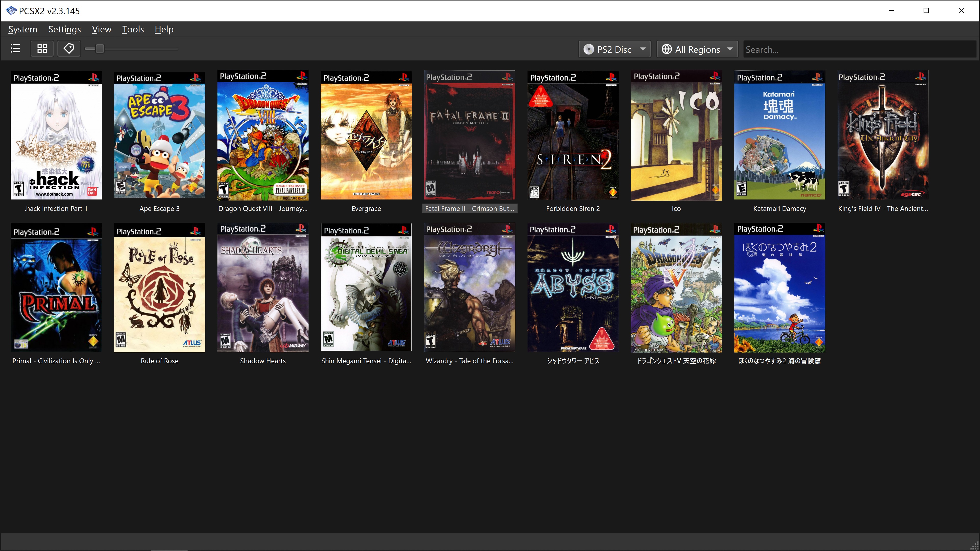The width and height of the screenshot is (980, 551).
Task: Select the Ape Escape 3 cover
Action: [160, 135]
